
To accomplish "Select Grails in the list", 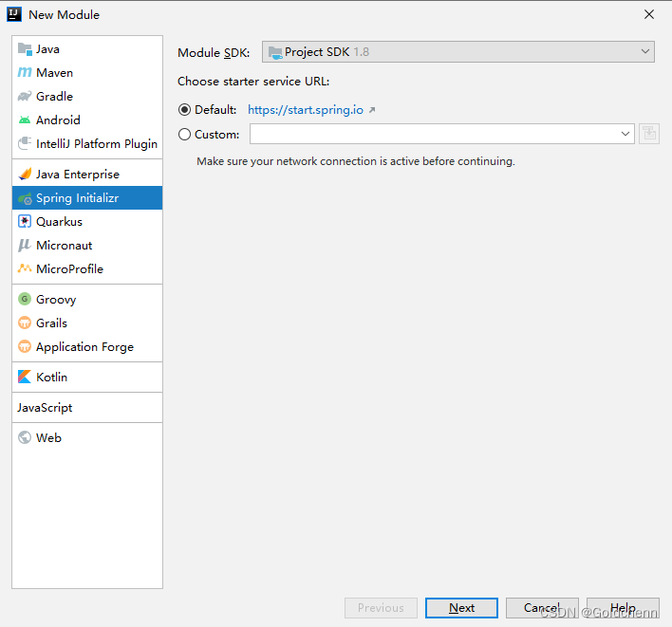I will pyautogui.click(x=87, y=323).
